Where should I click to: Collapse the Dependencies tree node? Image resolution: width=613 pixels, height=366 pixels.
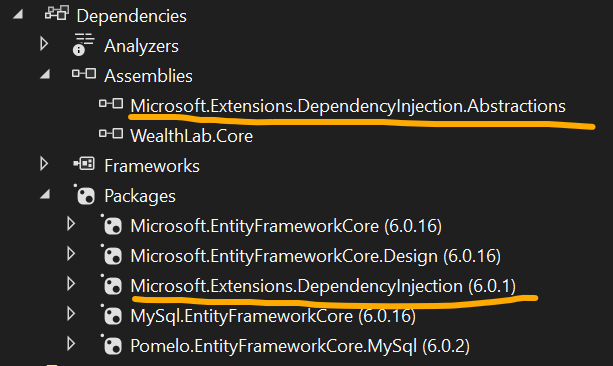coord(18,15)
